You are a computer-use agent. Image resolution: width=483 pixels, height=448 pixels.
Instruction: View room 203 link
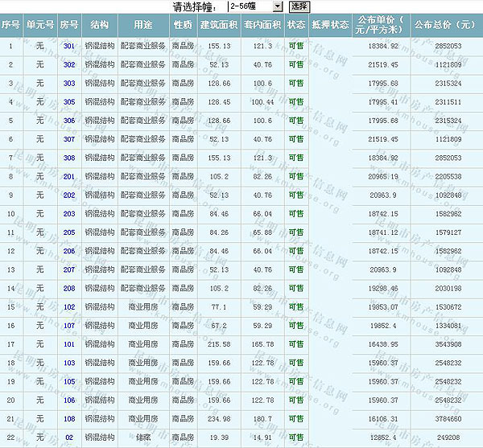click(69, 214)
